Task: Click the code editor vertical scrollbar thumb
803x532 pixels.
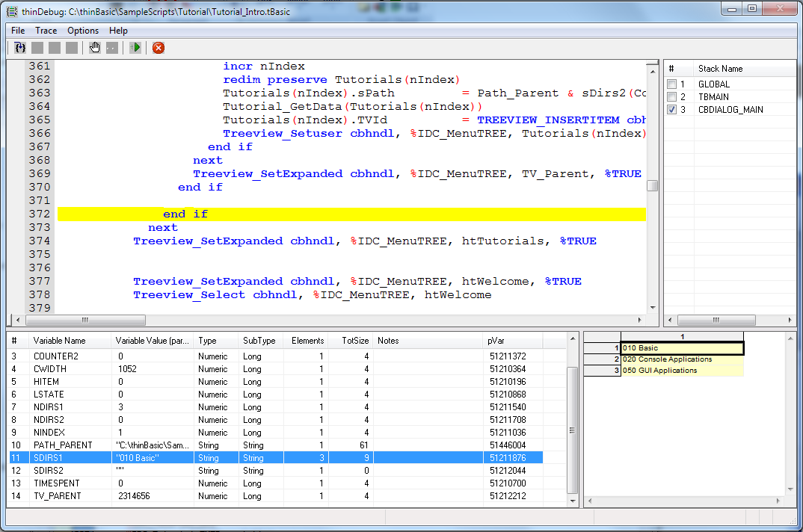Action: click(x=652, y=186)
